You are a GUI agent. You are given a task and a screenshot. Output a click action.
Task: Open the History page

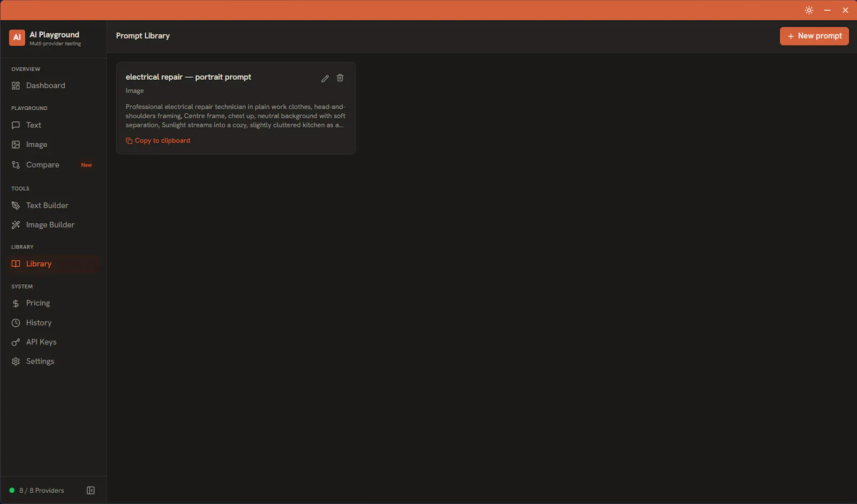(x=54, y=323)
